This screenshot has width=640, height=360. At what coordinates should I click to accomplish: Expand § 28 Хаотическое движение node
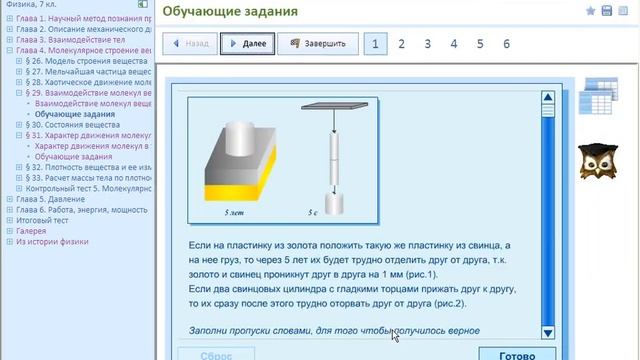[x=19, y=82]
